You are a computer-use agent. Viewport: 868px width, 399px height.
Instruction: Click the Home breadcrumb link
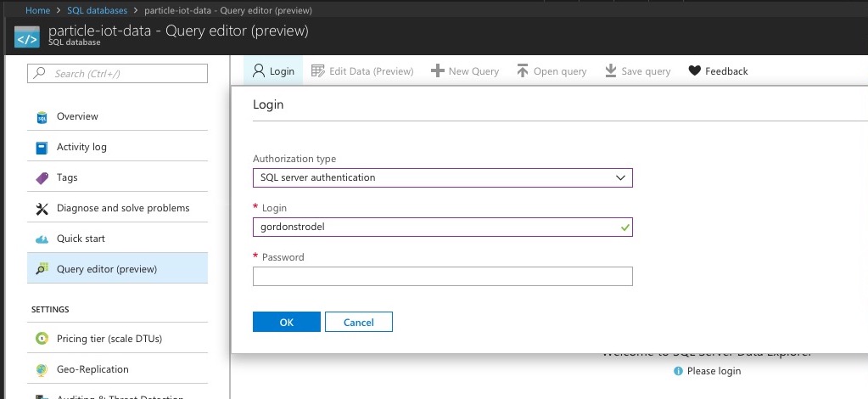[x=37, y=10]
